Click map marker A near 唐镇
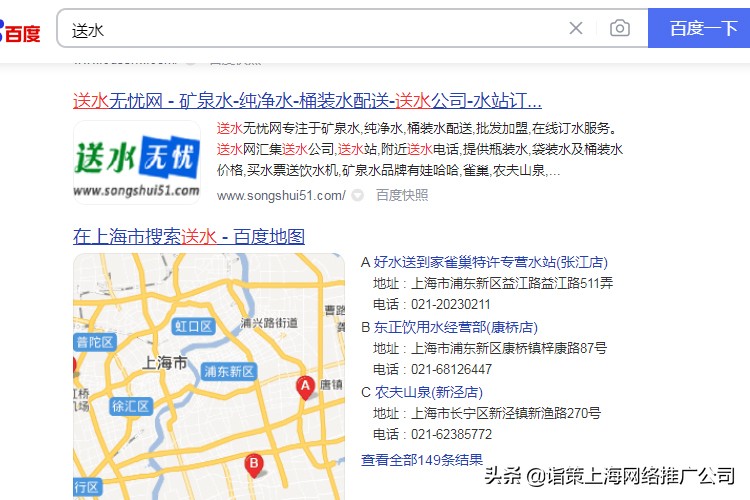 [x=305, y=388]
